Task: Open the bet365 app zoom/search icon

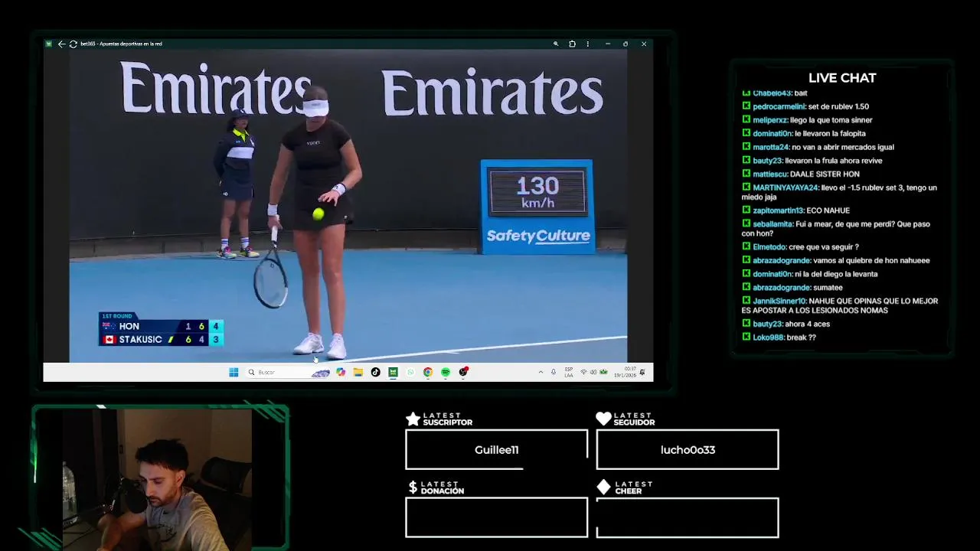Action: [x=556, y=44]
